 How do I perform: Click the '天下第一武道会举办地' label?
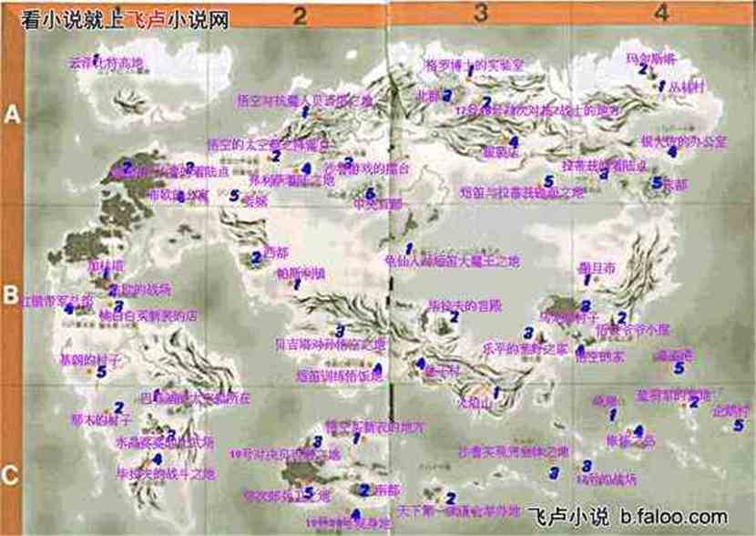point(459,510)
